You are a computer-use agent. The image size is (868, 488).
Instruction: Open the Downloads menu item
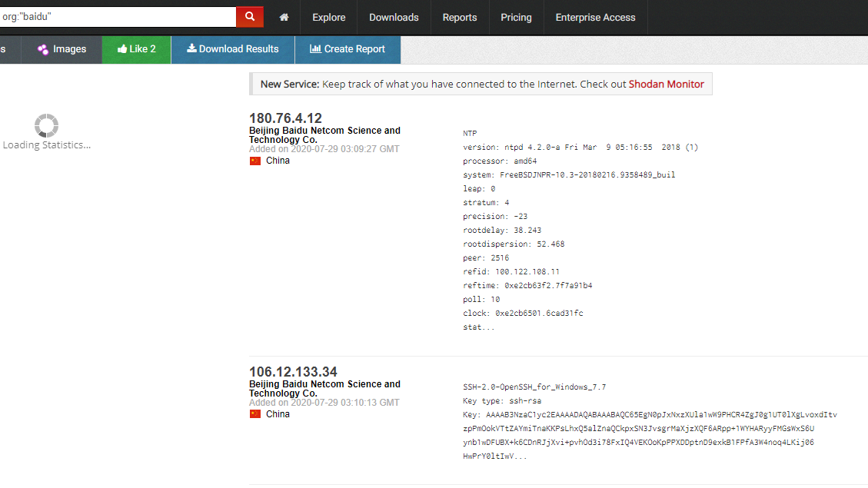pyautogui.click(x=394, y=17)
